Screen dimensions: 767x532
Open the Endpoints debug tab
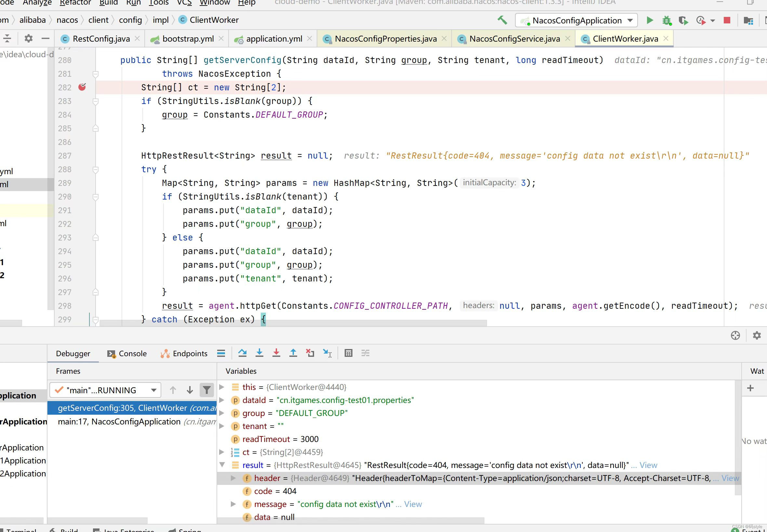pyautogui.click(x=184, y=353)
